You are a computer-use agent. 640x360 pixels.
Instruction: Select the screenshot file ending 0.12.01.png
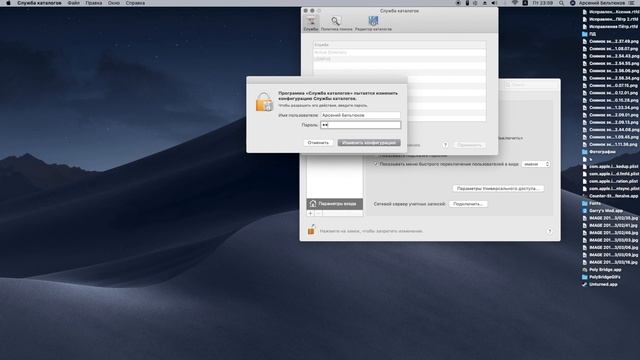point(610,93)
